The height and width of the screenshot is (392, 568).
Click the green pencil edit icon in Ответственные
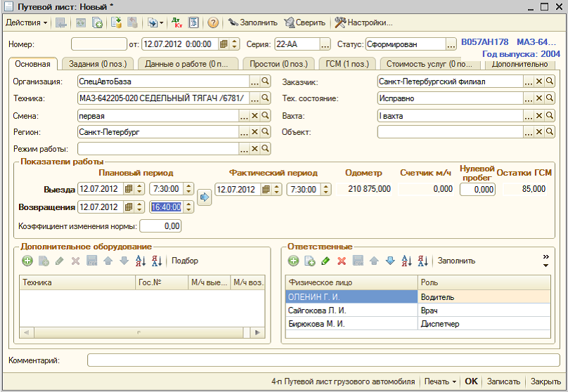[325, 261]
